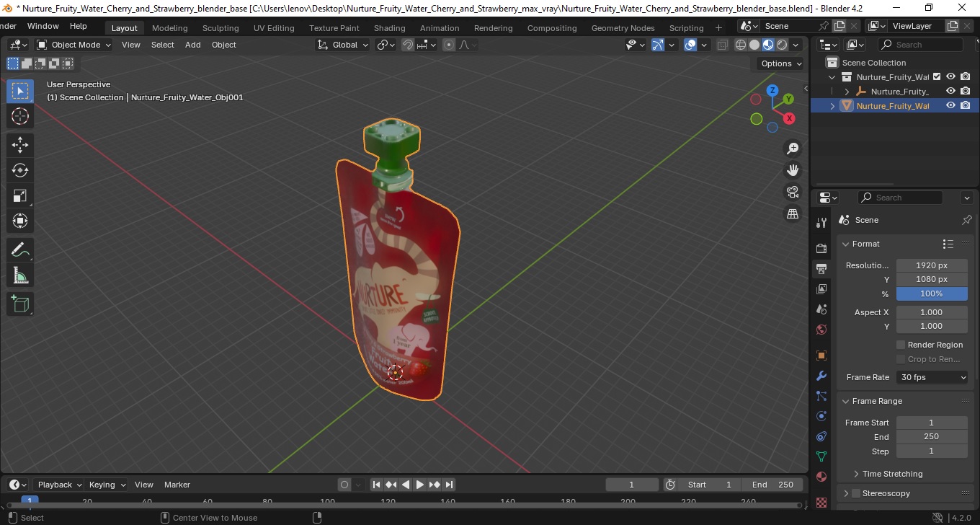
Task: Disable rendering for armature Nurture_Fruity_ row
Action: click(x=965, y=91)
